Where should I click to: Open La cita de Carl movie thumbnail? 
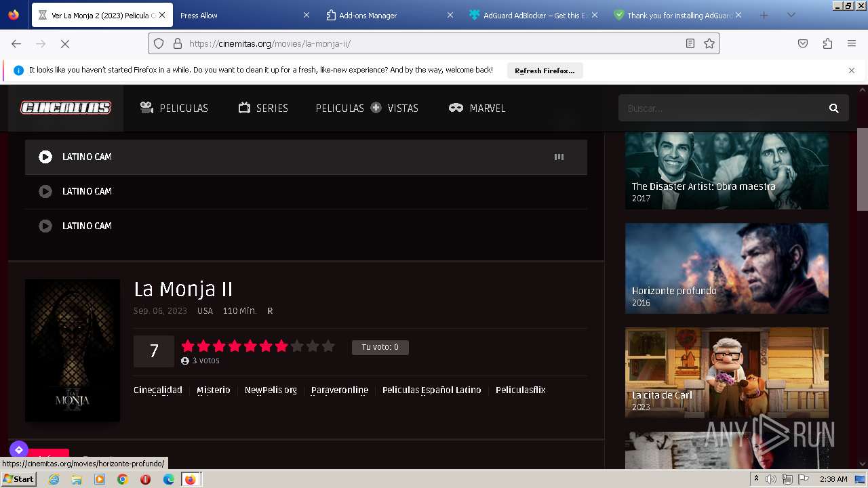727,373
